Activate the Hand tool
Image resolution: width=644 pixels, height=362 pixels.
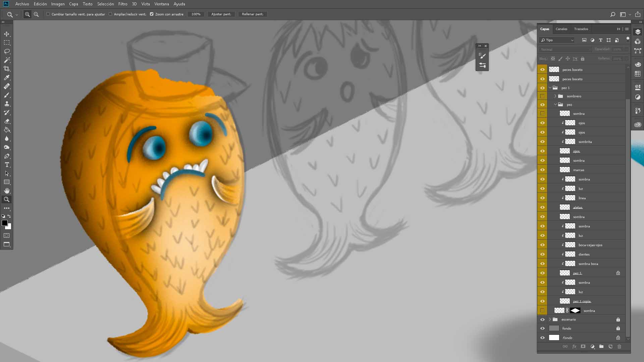7,191
